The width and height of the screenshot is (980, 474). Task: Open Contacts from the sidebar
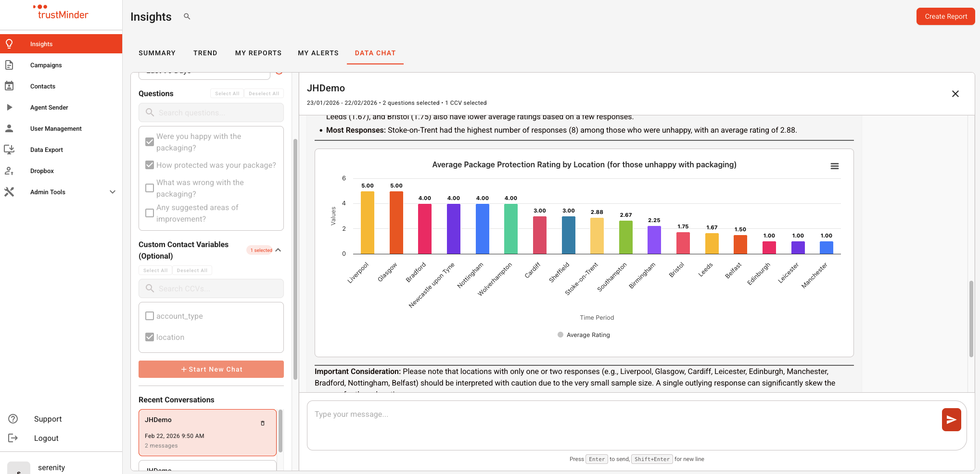click(x=61, y=86)
